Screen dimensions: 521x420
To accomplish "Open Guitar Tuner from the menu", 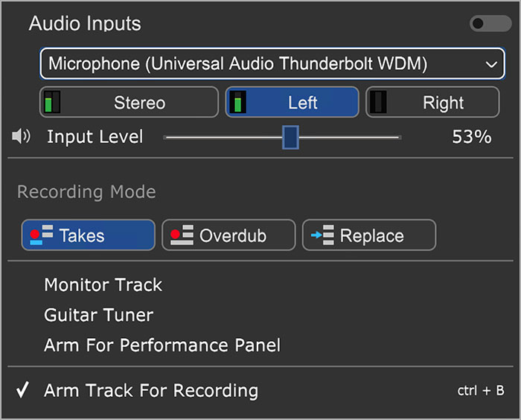I will point(99,315).
